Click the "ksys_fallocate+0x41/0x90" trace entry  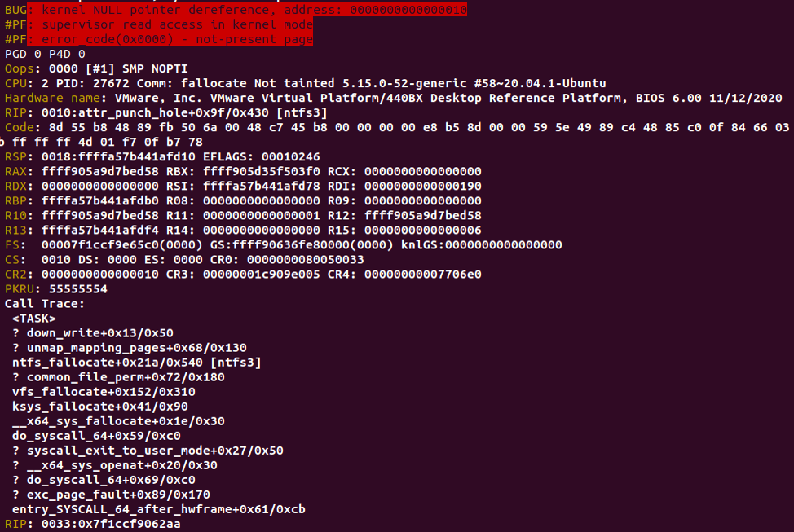[x=99, y=406]
